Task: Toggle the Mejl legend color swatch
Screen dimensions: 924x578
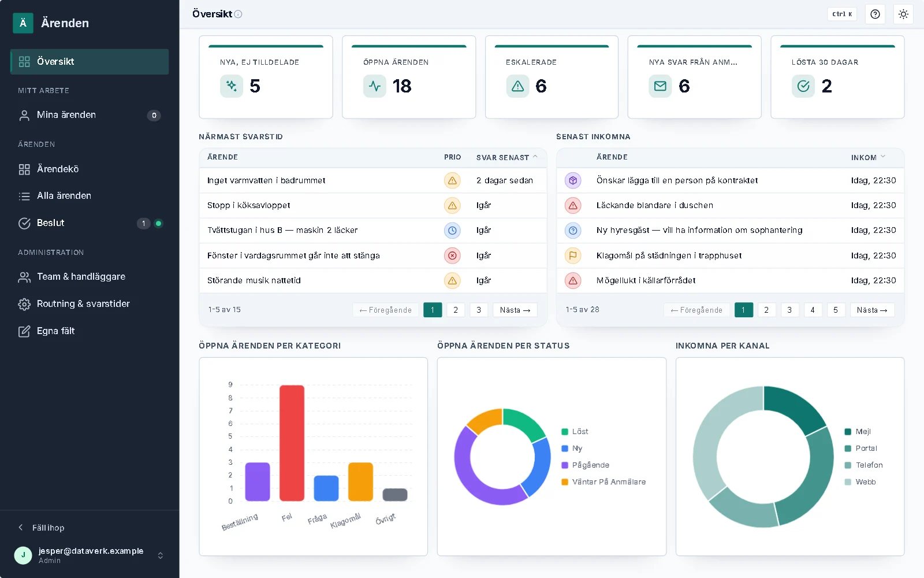Action: [848, 432]
